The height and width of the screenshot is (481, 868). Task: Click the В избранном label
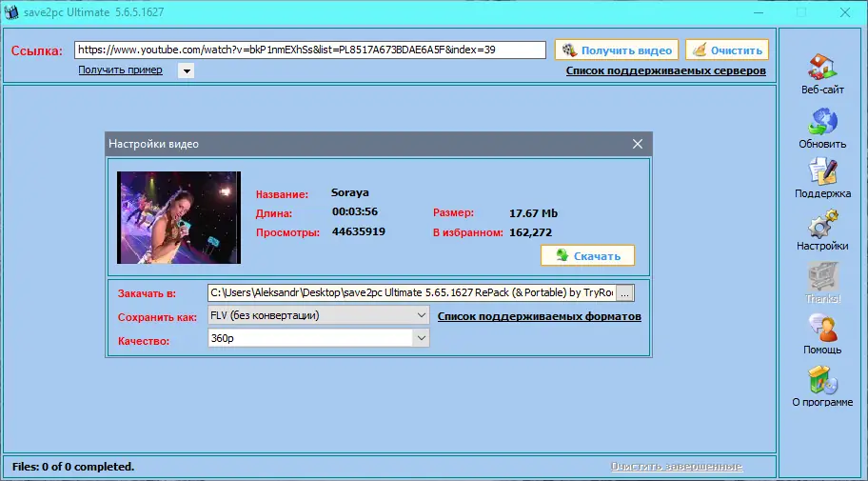click(x=467, y=232)
